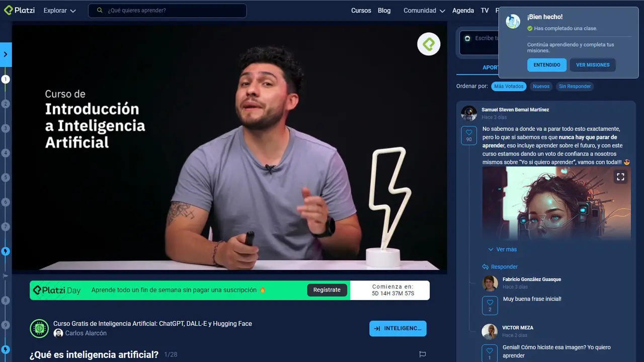Expand the Comunidad dropdown
The width and height of the screenshot is (644, 362).
(x=424, y=11)
